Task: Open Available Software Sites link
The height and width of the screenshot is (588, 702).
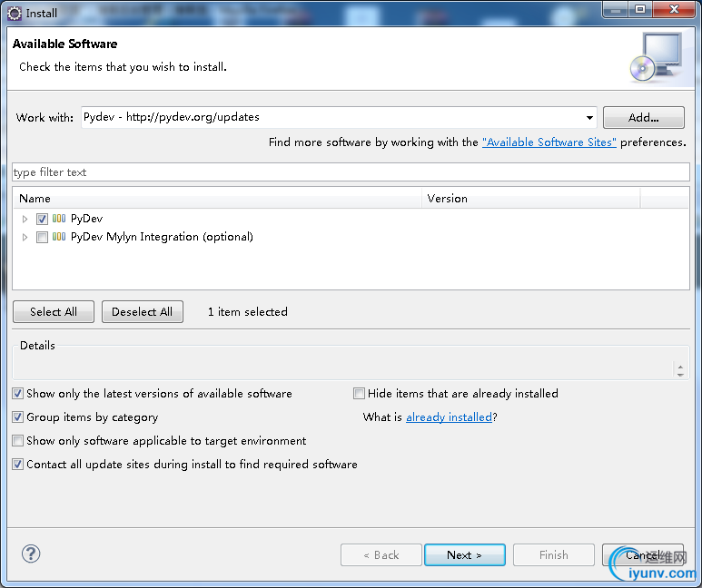Action: (x=549, y=142)
